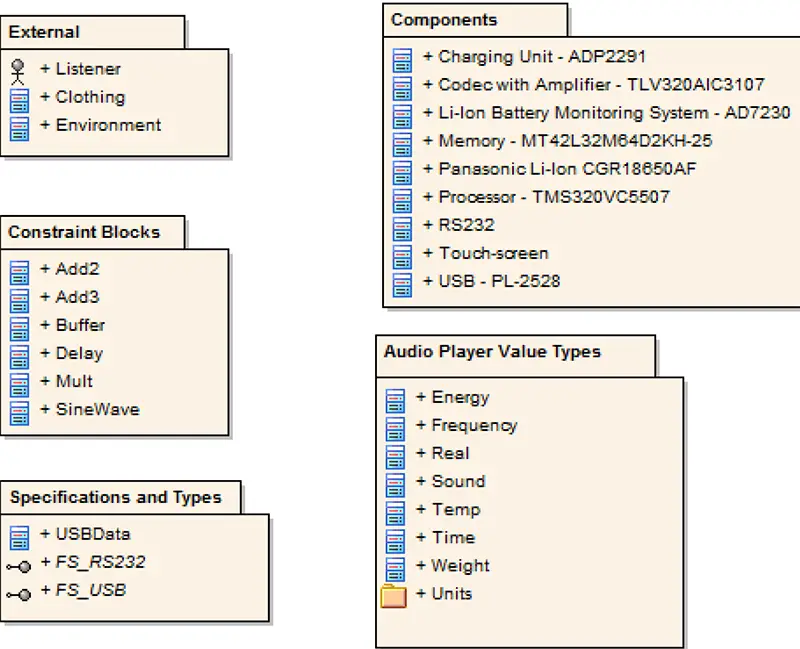Screen dimensions: 800x649
Task: Select the Charging Unit block icon
Action: pos(402,60)
